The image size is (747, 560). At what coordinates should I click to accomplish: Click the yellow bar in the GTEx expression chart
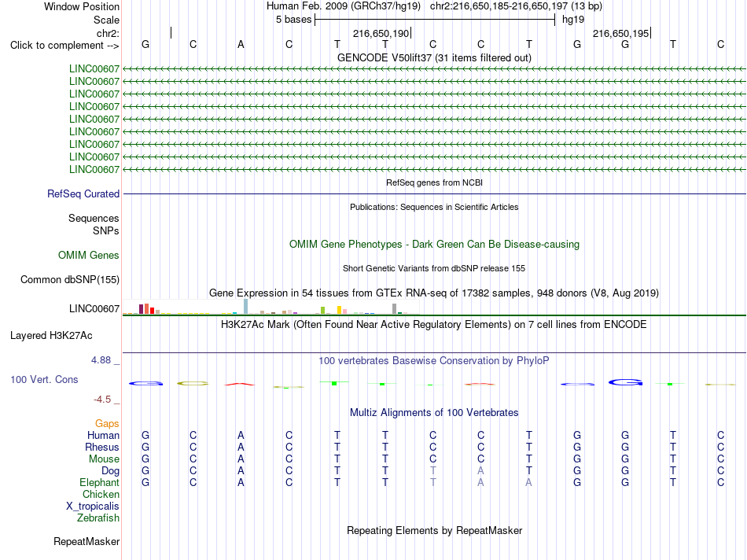click(340, 310)
